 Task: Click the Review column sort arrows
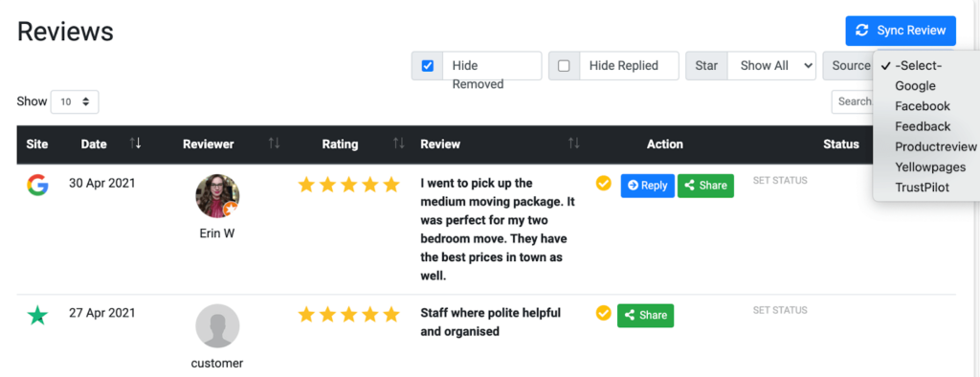[x=574, y=144]
